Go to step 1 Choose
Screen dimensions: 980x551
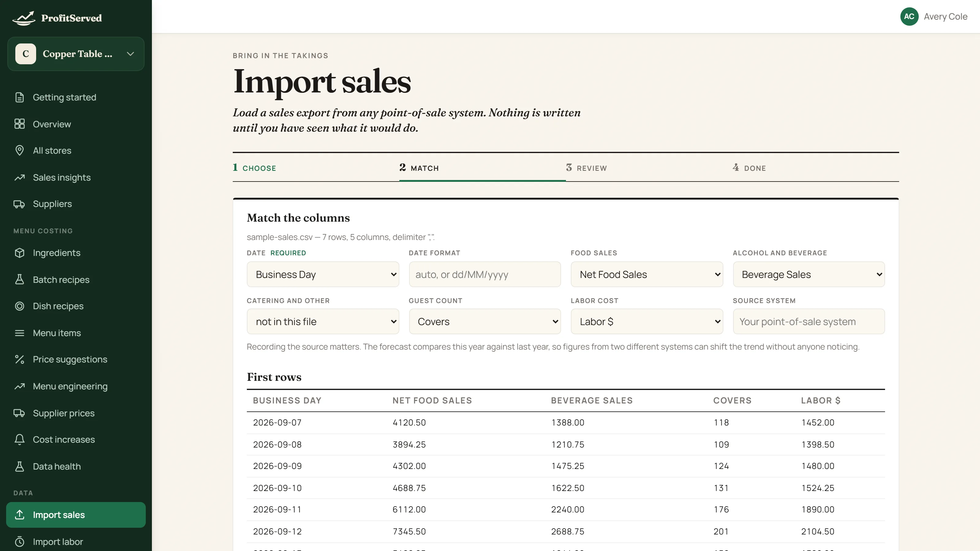(x=254, y=168)
